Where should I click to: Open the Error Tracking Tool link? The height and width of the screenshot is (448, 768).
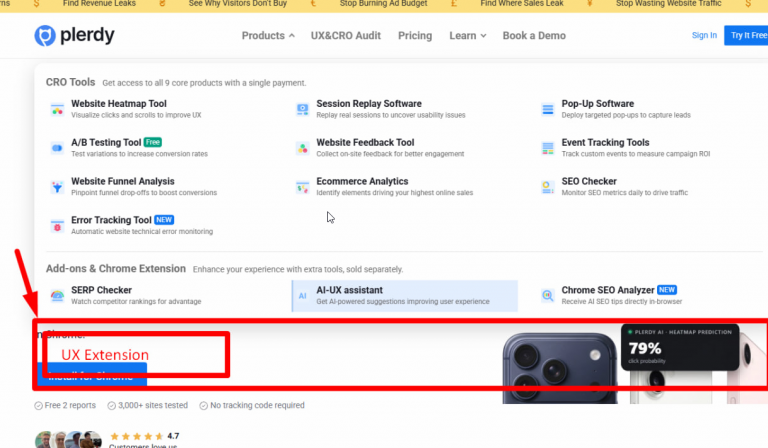click(x=111, y=220)
